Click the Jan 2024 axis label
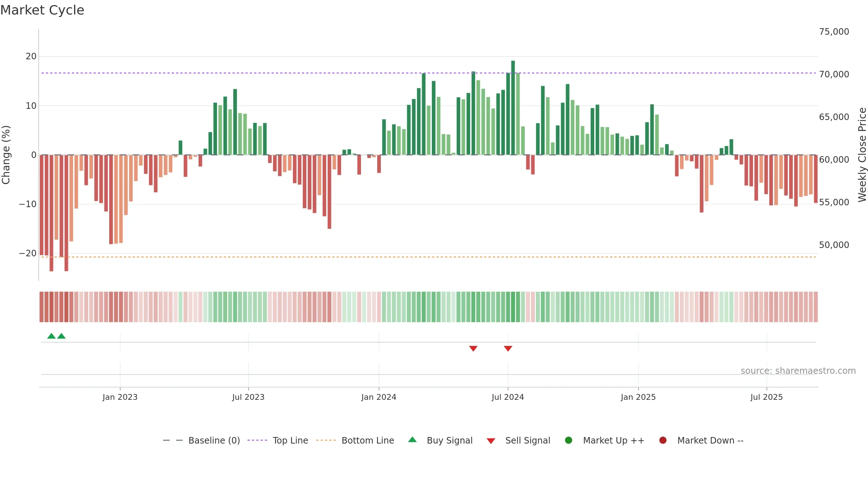The width and height of the screenshot is (868, 488). (x=379, y=397)
